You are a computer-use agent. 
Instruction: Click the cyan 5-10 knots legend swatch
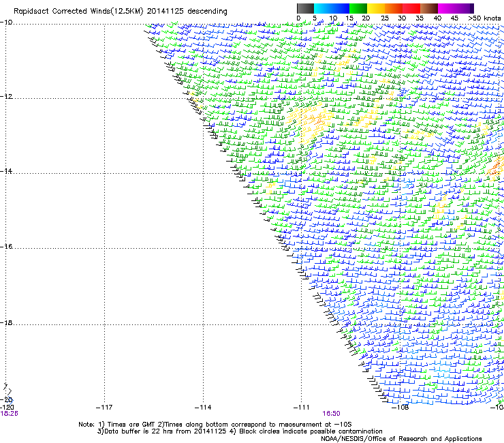pos(323,8)
